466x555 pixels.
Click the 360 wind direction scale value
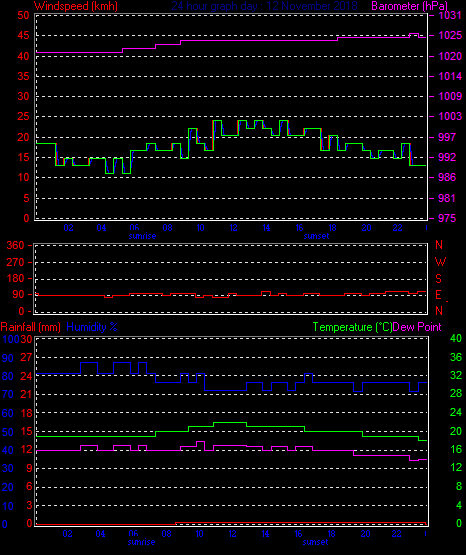pyautogui.click(x=15, y=245)
